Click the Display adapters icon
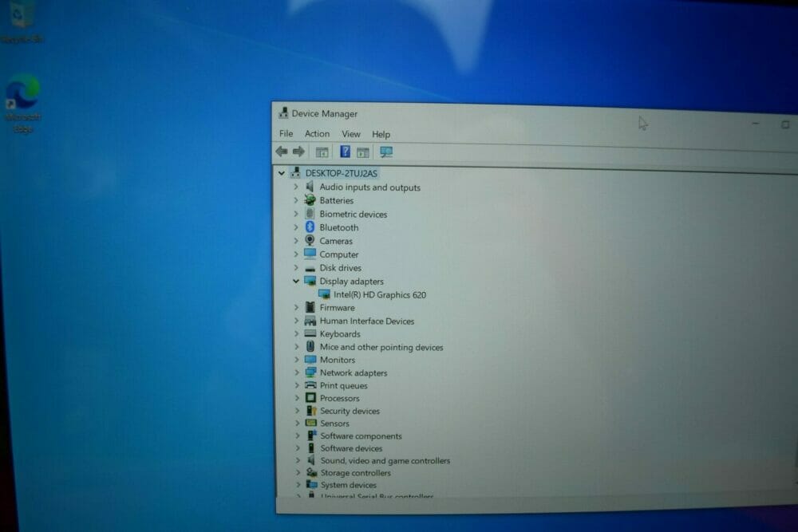Image resolution: width=798 pixels, height=532 pixels. click(x=310, y=281)
